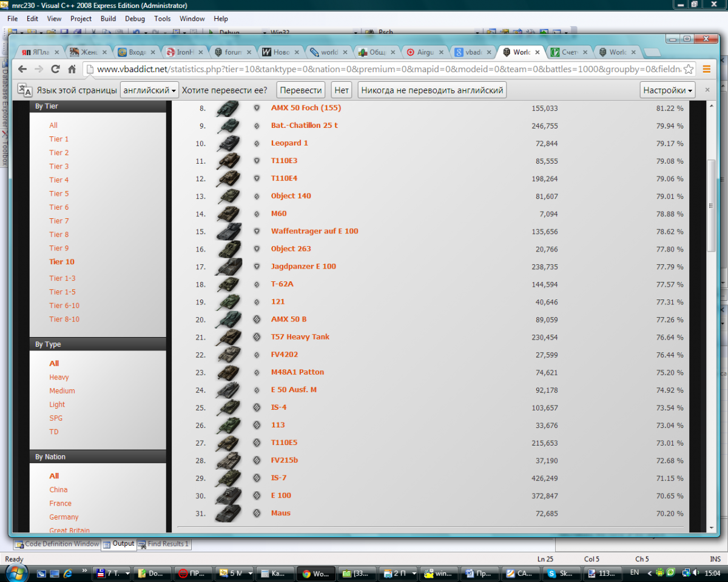
Task: Filter by SPG tank type
Action: tap(56, 418)
